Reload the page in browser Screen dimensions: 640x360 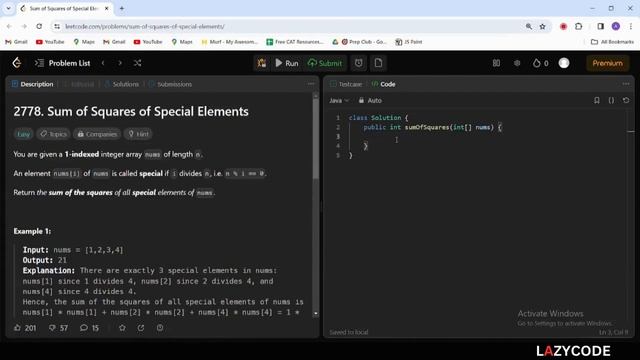coord(39,26)
